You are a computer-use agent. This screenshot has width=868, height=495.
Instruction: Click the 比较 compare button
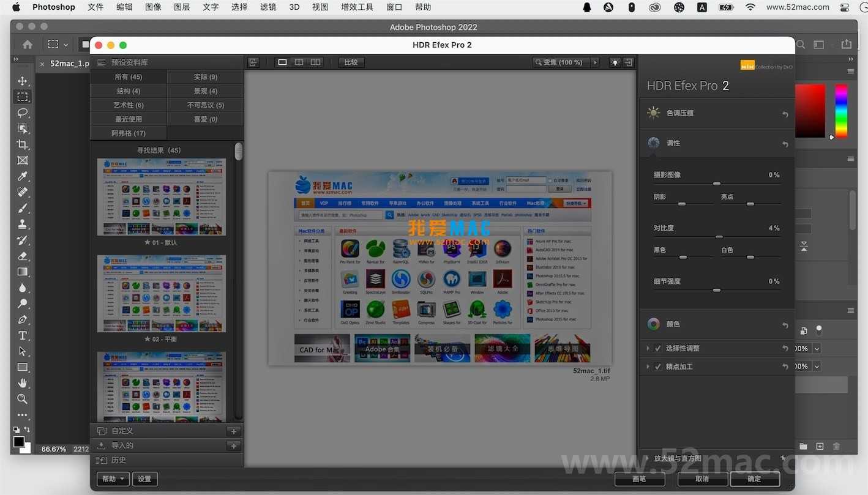351,62
